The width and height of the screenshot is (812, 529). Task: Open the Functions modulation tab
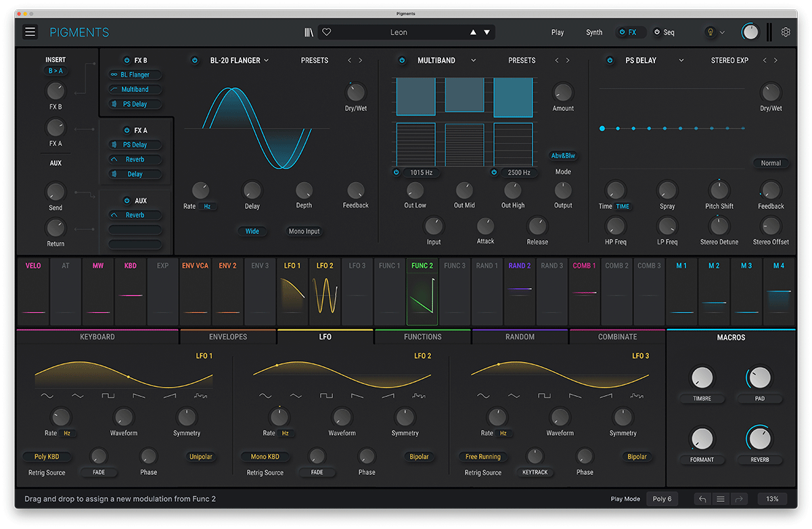pos(422,336)
